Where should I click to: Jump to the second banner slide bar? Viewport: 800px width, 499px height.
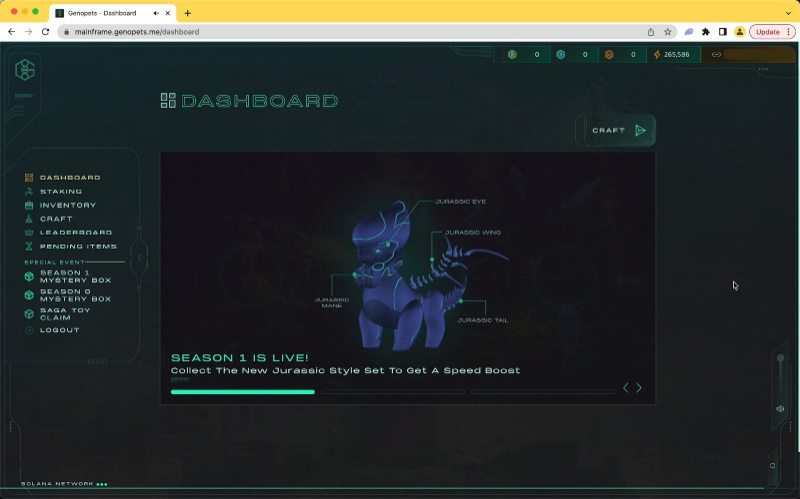[393, 392]
